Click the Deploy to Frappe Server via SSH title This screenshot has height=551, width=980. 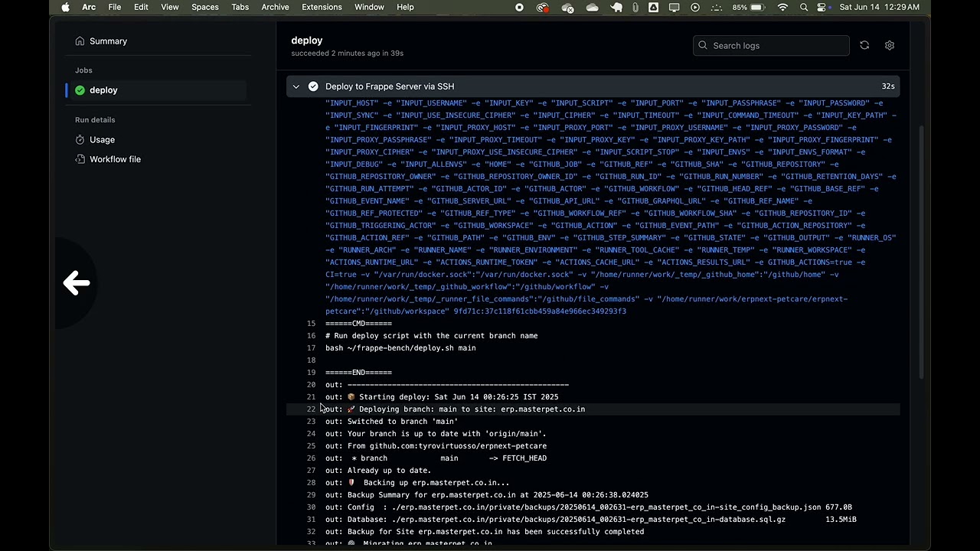click(390, 86)
